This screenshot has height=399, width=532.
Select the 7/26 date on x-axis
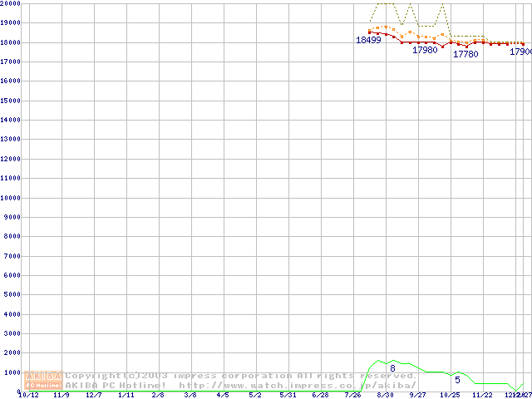tap(353, 396)
